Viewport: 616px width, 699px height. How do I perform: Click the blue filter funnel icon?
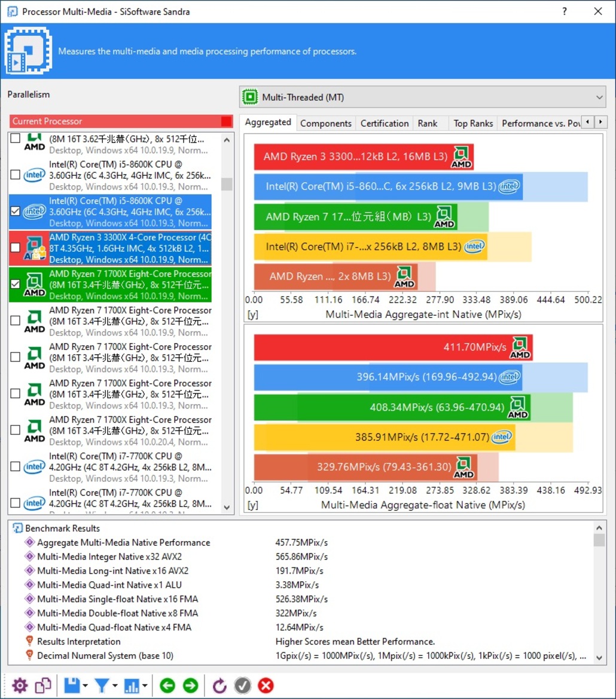click(102, 686)
